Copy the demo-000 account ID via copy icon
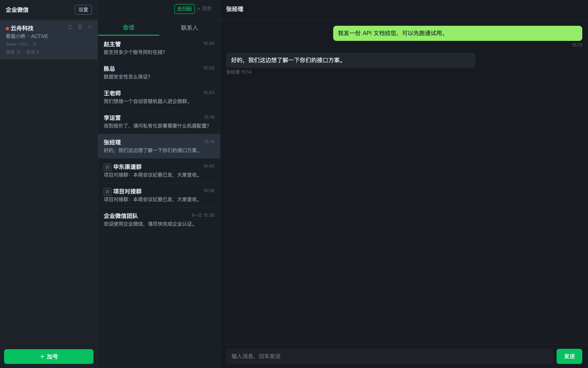 (34, 44)
